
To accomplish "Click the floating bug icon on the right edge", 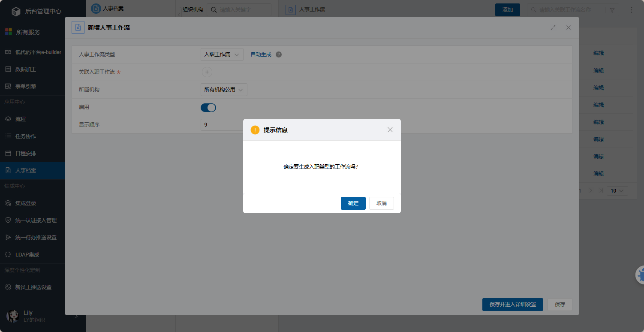I will 641,275.
